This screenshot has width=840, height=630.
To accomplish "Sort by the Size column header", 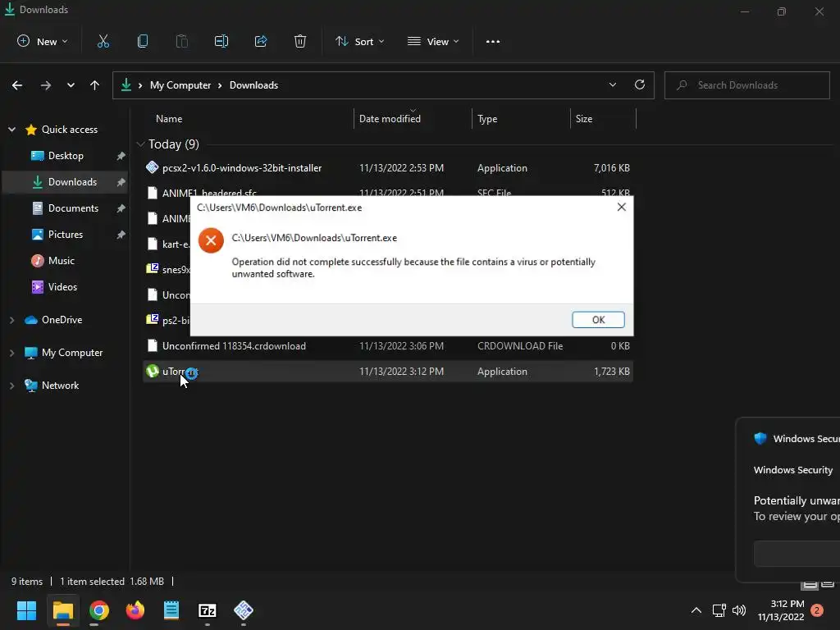I will tap(584, 118).
